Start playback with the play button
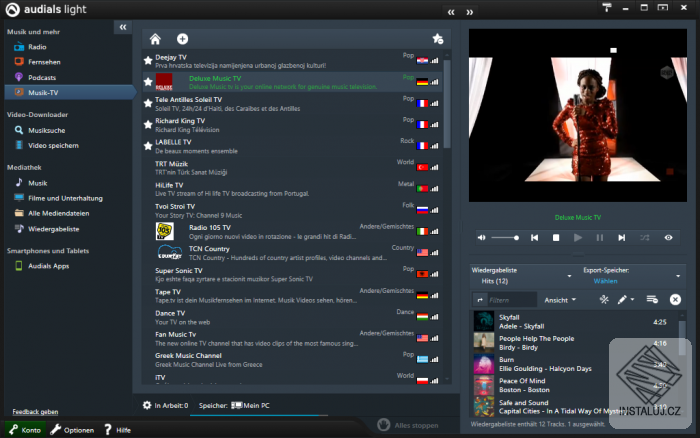This screenshot has width=700, height=438. 578,238
